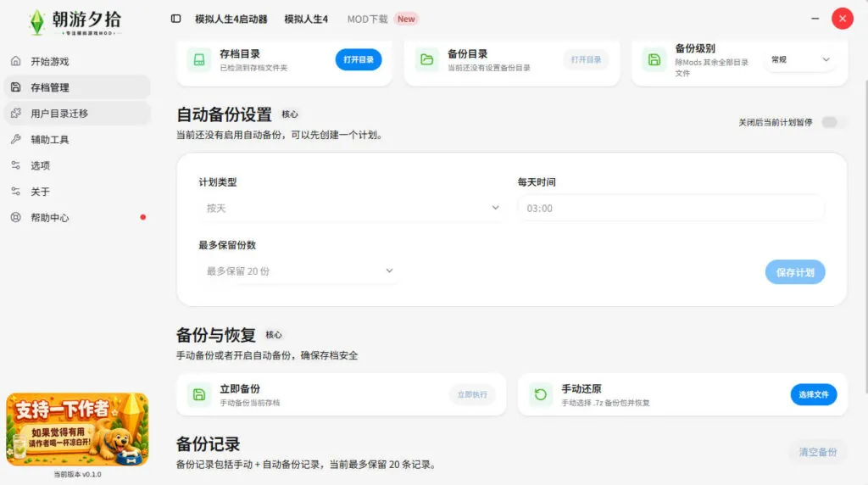Screen dimensions: 868x485
Task: Minimize the window
Action: click(815, 19)
